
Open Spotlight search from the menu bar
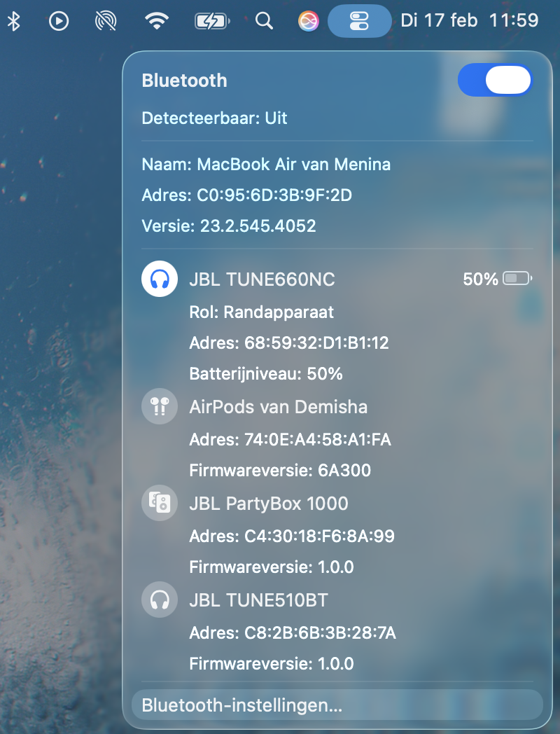[x=264, y=20]
